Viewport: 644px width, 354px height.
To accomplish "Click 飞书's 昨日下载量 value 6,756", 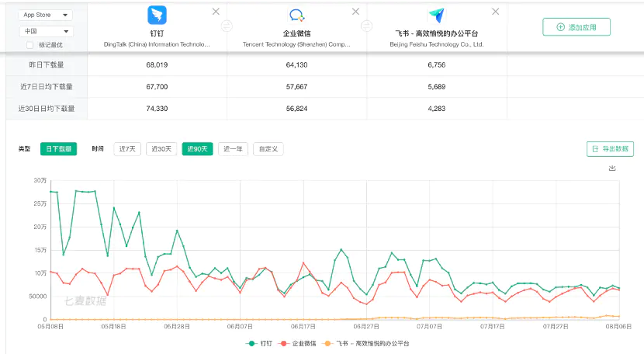I will point(437,65).
